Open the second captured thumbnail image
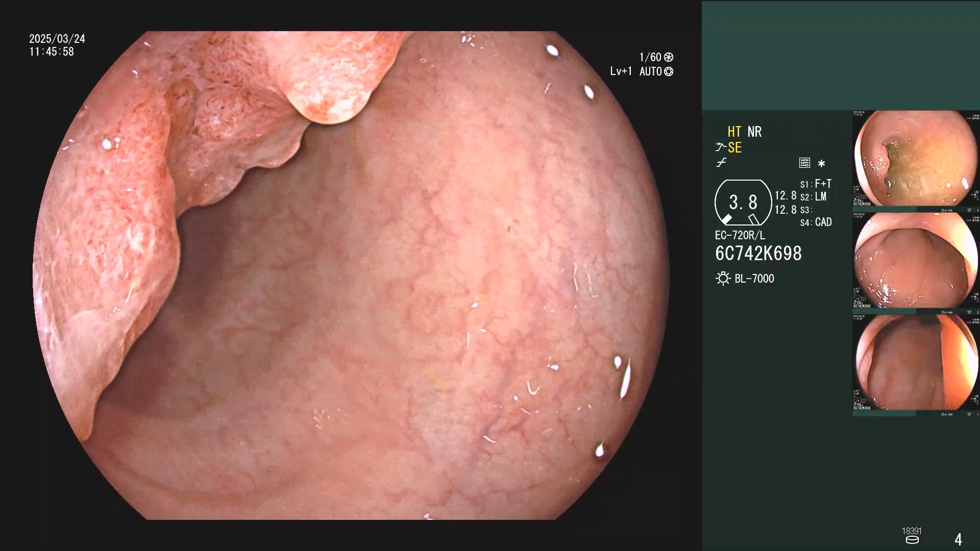 tap(916, 261)
